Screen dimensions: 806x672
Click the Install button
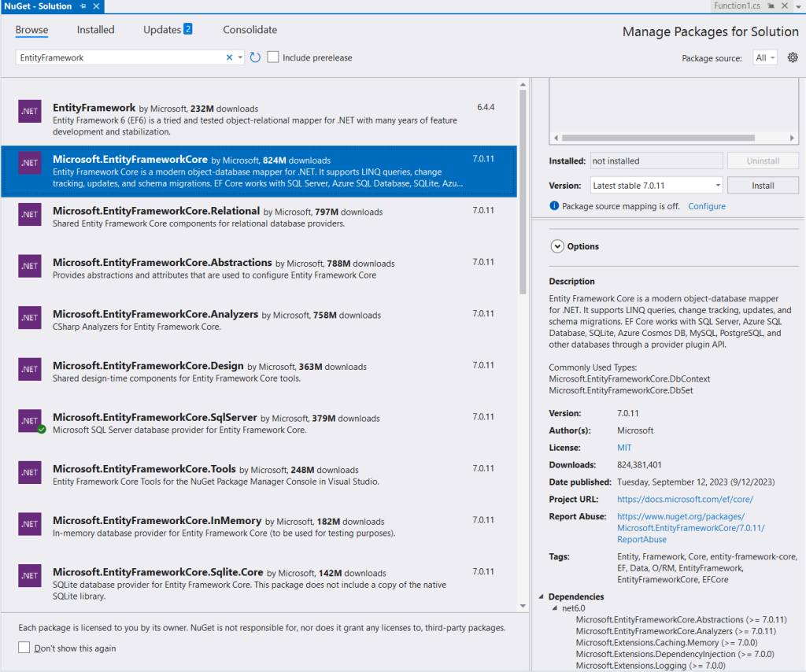tap(763, 186)
